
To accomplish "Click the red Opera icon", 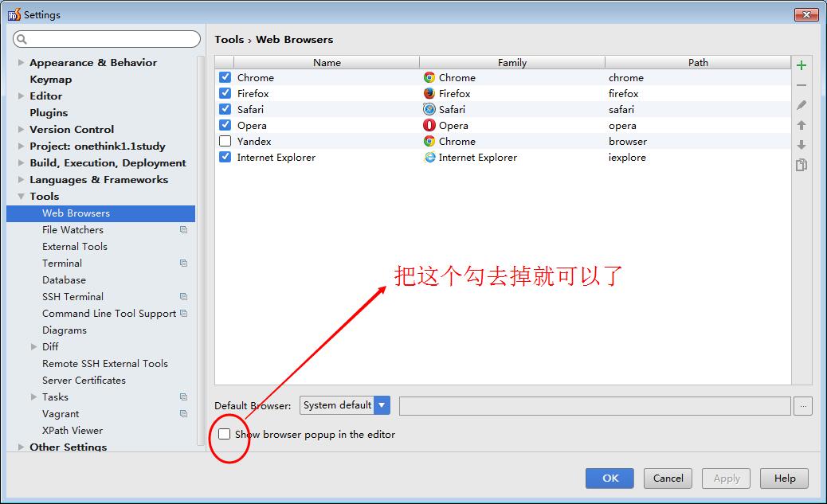I will 429,126.
